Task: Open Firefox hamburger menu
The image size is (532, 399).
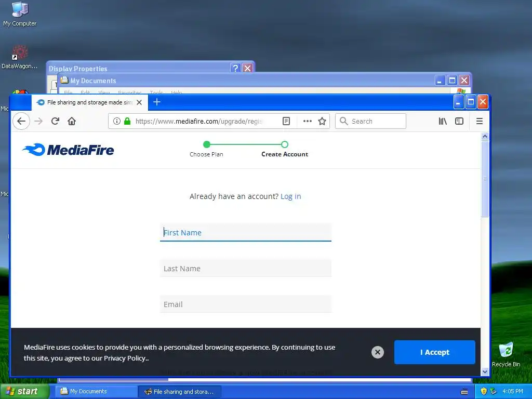Action: (480, 121)
